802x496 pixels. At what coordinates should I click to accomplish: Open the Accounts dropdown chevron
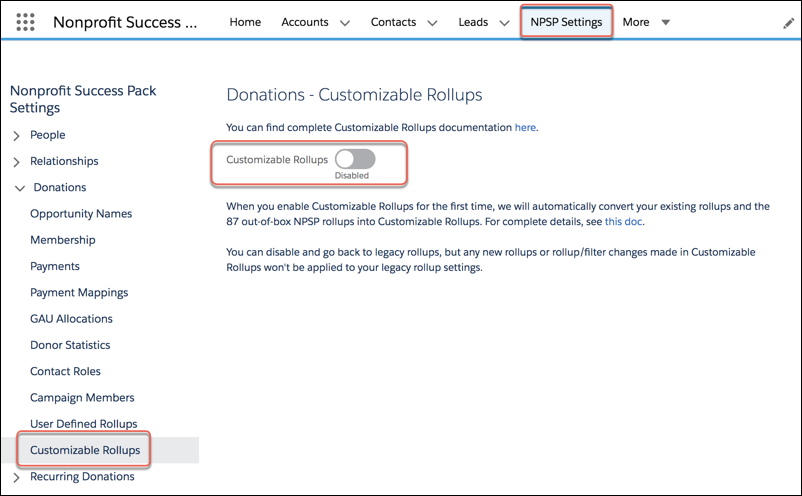click(x=345, y=23)
